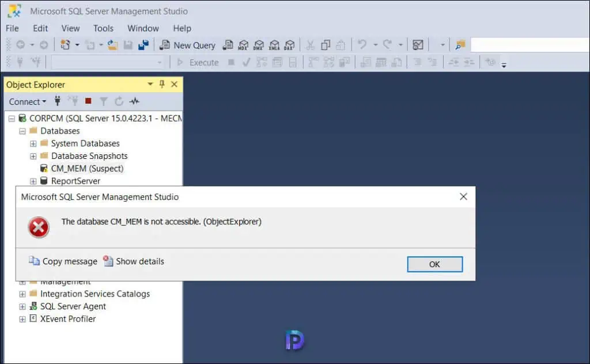Click the Disconnect icon in Object Explorer
This screenshot has height=364, width=590.
coord(73,101)
